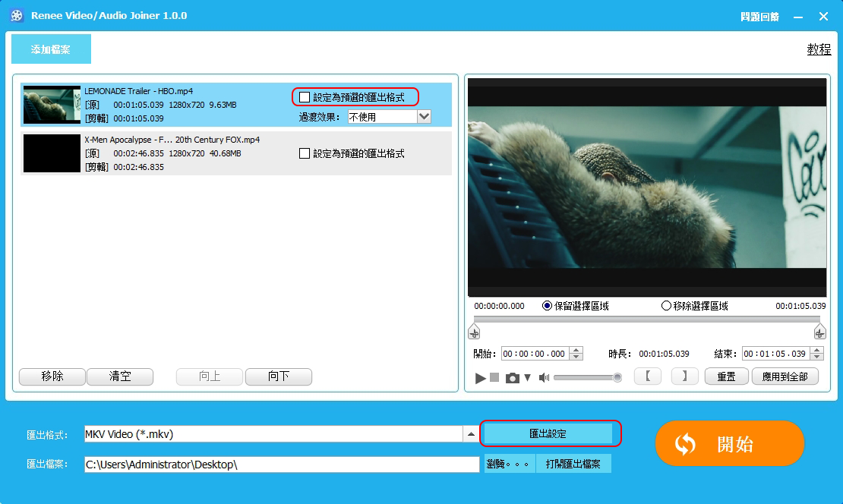Click the 結束 end time field
The image size is (843, 504).
point(776,354)
